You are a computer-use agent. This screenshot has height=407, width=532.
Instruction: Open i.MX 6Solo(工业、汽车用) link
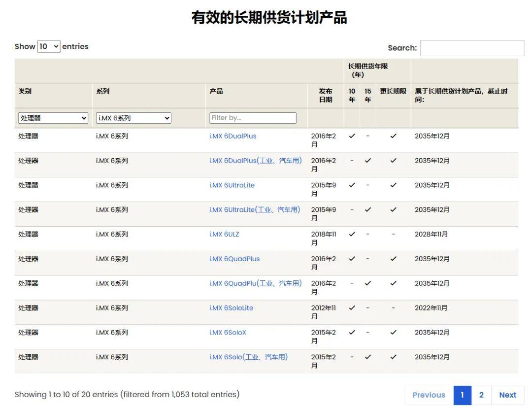(x=248, y=357)
